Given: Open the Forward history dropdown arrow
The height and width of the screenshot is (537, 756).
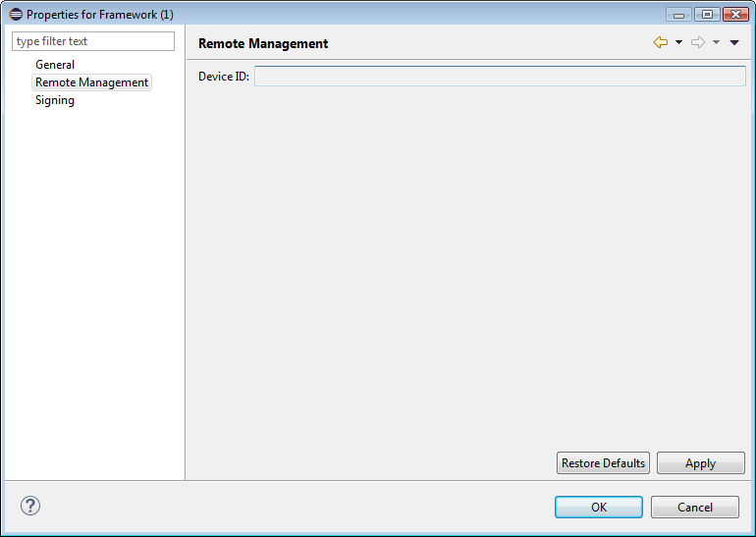Looking at the screenshot, I should pyautogui.click(x=716, y=43).
